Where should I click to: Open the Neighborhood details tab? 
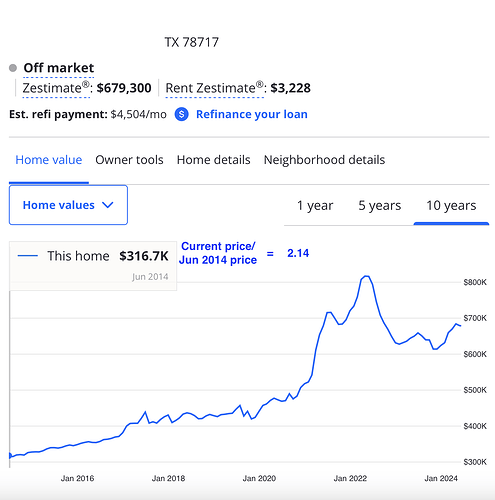tap(324, 160)
